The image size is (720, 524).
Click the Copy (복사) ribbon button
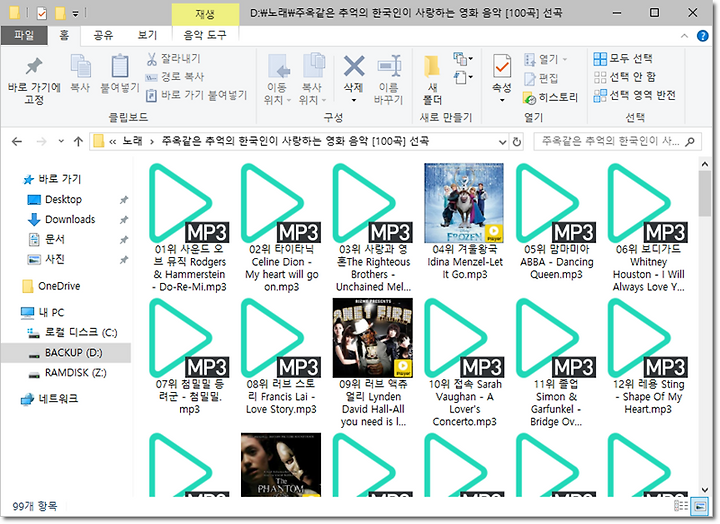click(x=80, y=73)
